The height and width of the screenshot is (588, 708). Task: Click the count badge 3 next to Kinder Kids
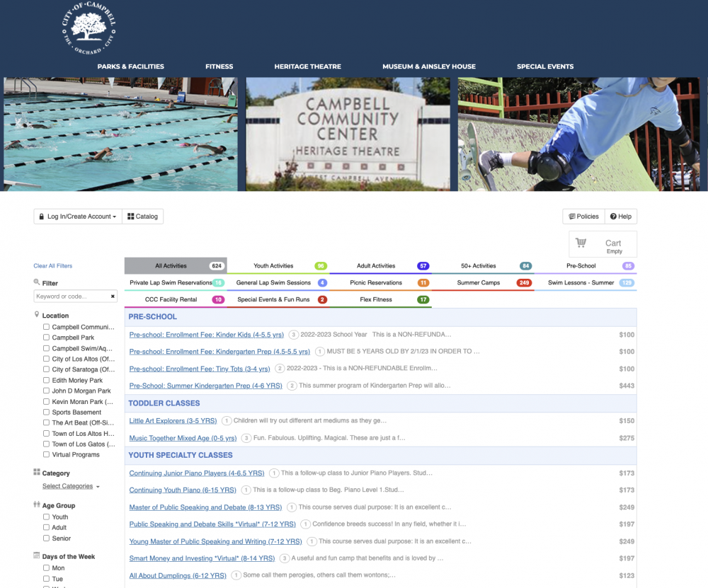[294, 335]
